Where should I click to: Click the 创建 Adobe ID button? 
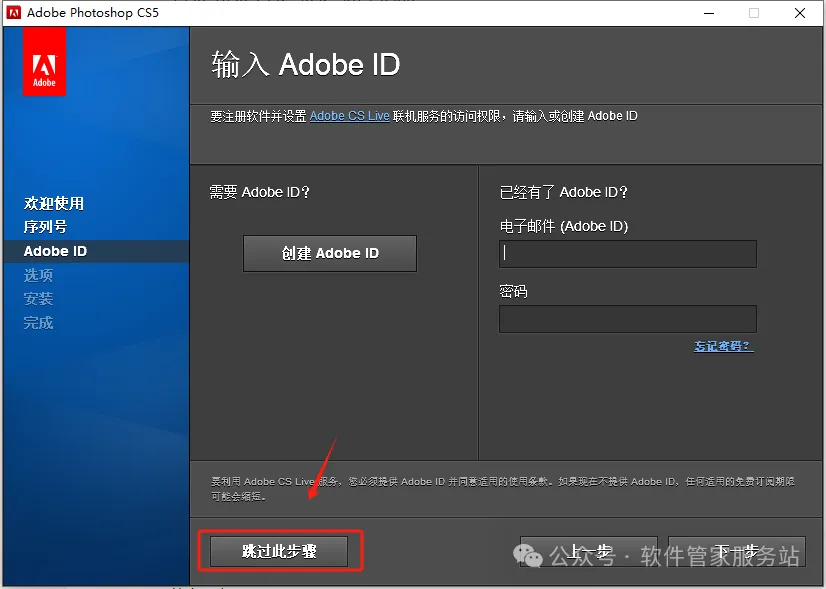pyautogui.click(x=330, y=253)
